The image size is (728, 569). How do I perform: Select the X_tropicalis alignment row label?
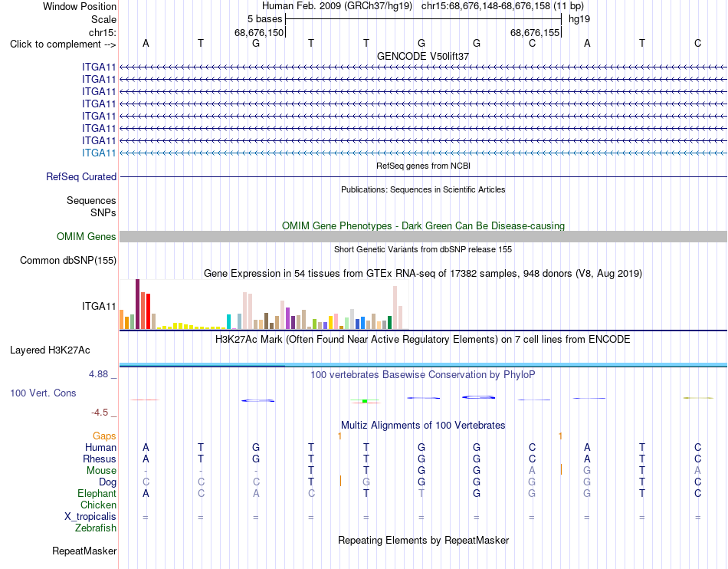tap(90, 517)
